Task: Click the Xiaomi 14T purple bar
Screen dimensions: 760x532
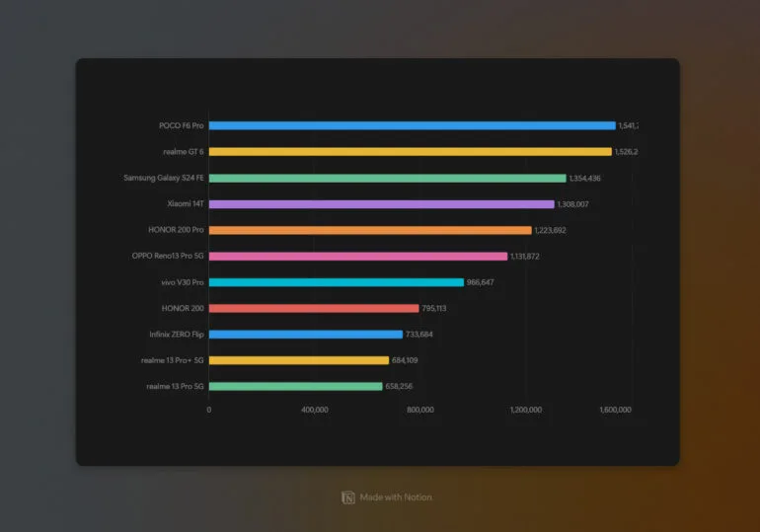Action: [x=382, y=204]
